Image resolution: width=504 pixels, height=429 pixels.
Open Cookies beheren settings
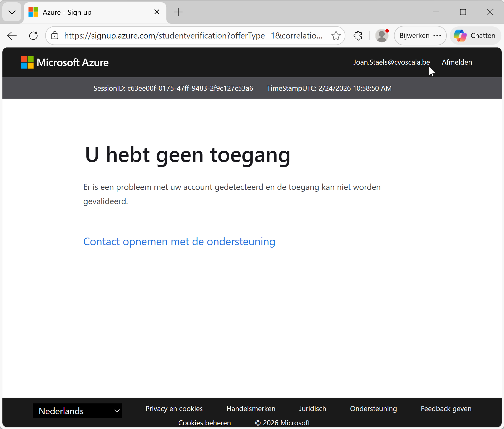(x=205, y=423)
